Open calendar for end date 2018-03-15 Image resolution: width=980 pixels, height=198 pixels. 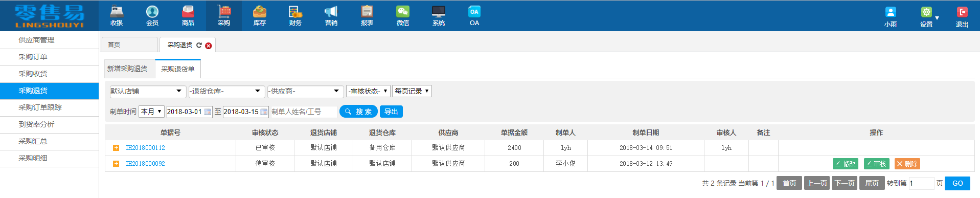pyautogui.click(x=264, y=112)
